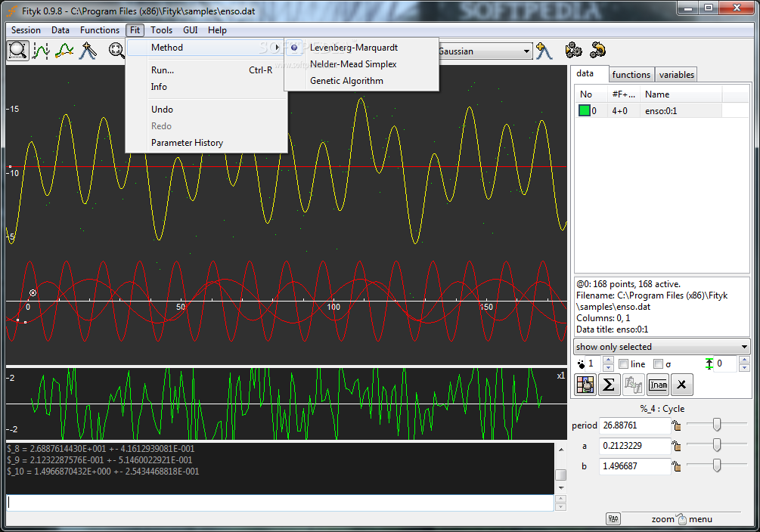The width and height of the screenshot is (760, 532).
Task: Decrease point size with down arrow
Action: tap(608, 367)
